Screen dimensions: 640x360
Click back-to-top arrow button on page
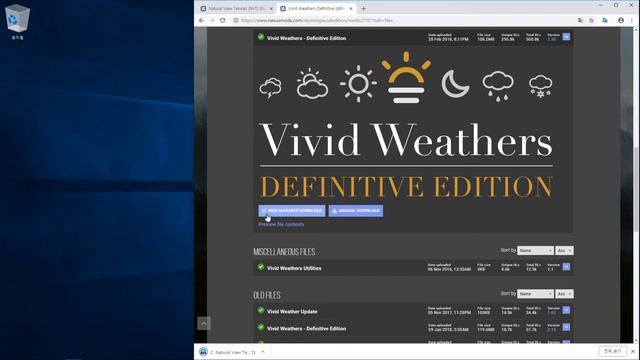point(204,323)
